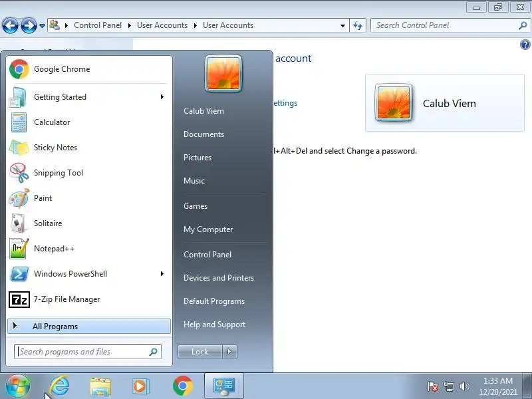Open Default Programs entry
Screen dimensions: 532x399
pyautogui.click(x=213, y=301)
